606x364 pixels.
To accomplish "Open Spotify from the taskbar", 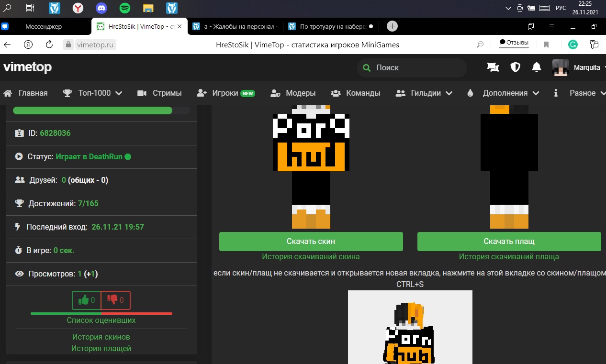I will (124, 8).
